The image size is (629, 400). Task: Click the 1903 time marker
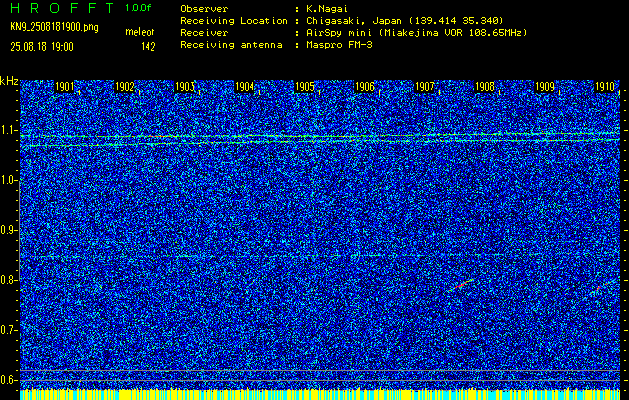(x=185, y=87)
